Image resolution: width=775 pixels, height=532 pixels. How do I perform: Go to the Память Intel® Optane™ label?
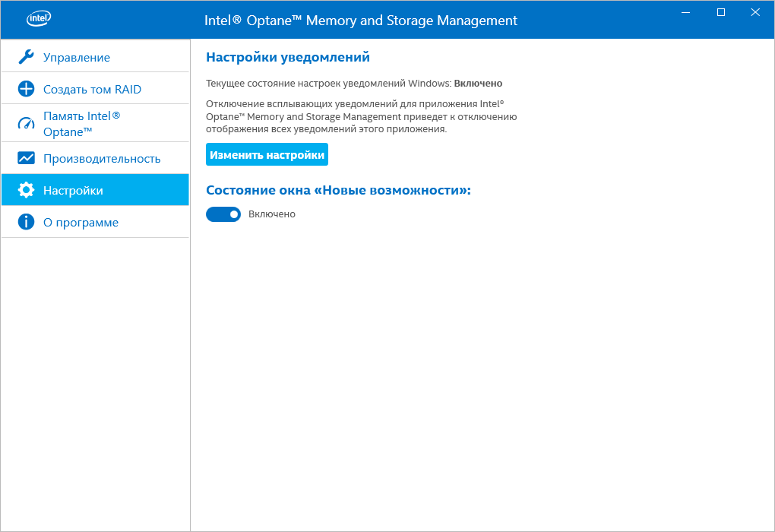[x=81, y=123]
